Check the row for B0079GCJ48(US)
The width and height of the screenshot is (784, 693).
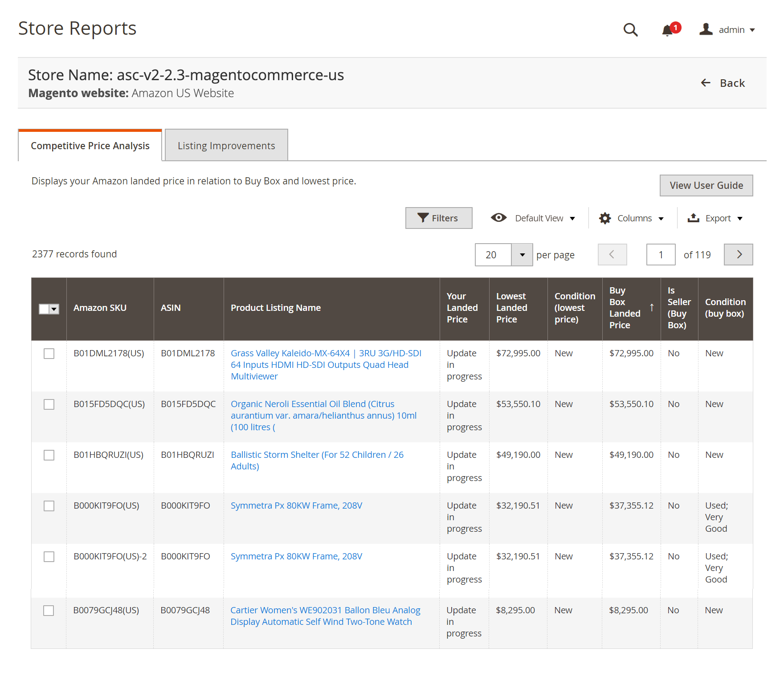pos(49,611)
